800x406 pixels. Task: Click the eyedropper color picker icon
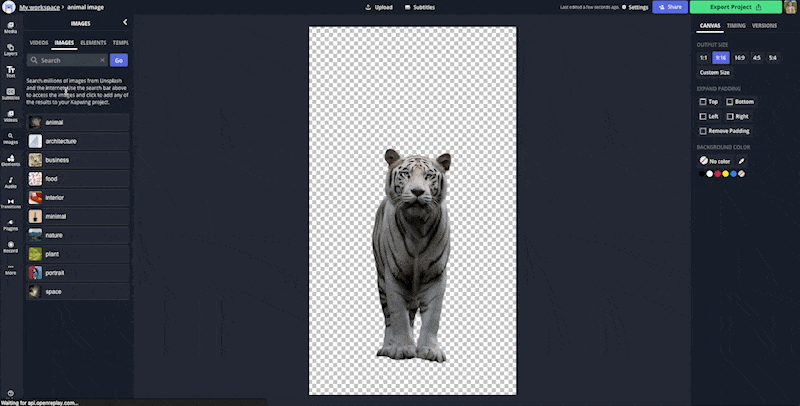[x=741, y=160]
